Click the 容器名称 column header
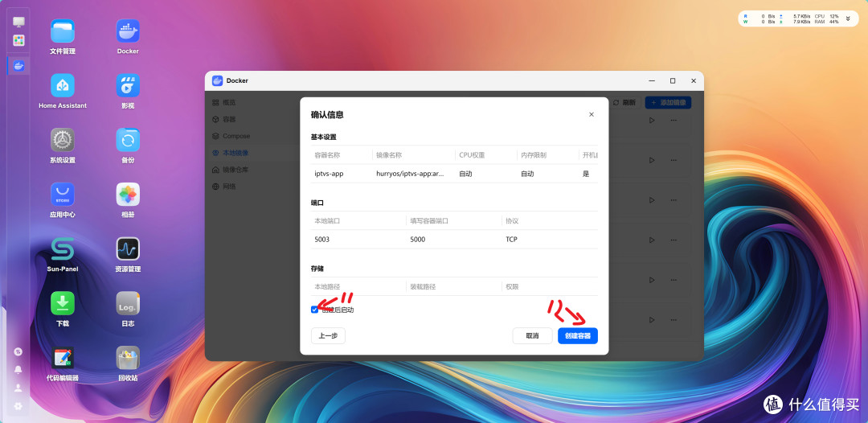 coord(327,155)
